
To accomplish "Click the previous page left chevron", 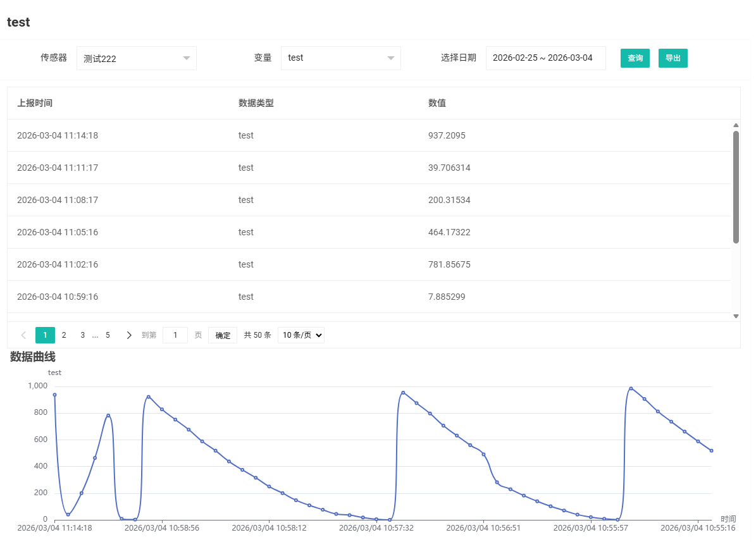I will (x=24, y=335).
